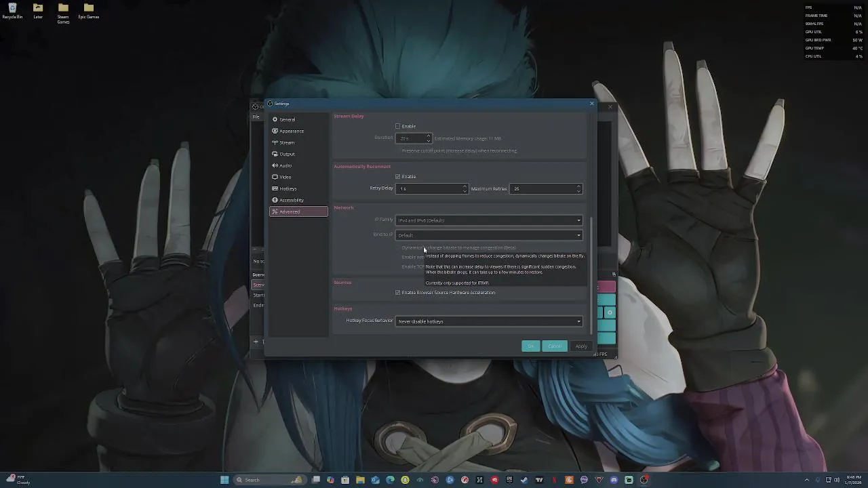Open the Steam Games desktop folder
The image size is (868, 488).
pos(63,13)
